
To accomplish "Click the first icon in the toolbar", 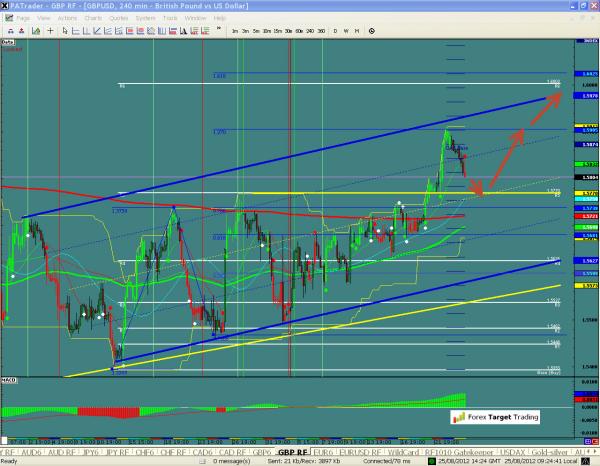I will (9, 32).
